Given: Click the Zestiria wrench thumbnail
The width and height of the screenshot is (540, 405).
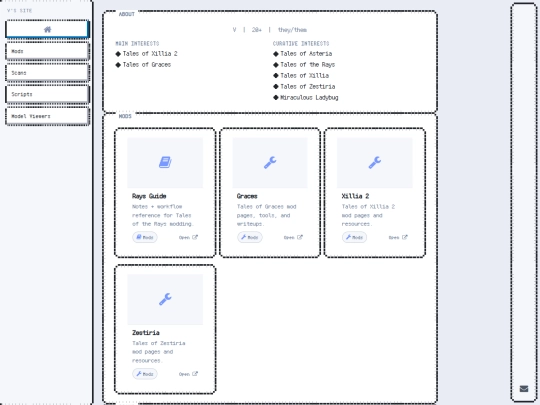Looking at the screenshot, I should click(x=165, y=299).
